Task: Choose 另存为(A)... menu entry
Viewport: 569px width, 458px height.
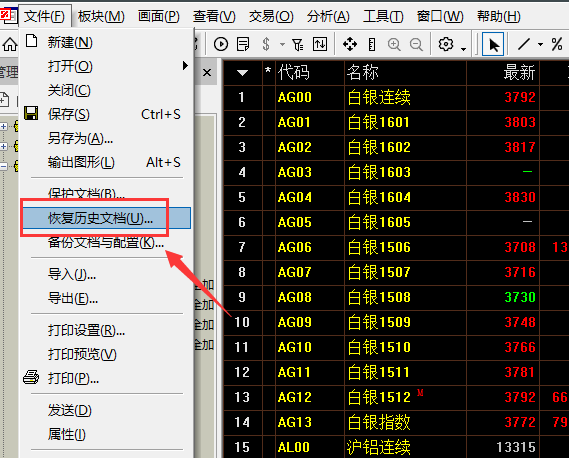Action: pos(106,138)
